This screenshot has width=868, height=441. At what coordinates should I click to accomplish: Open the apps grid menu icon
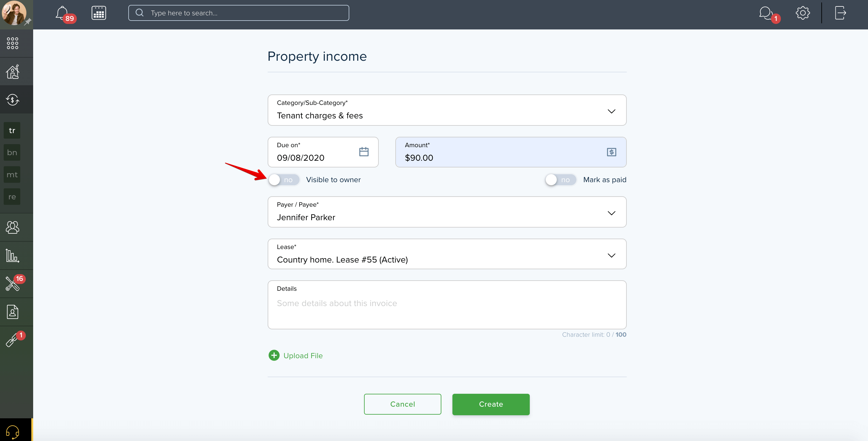13,43
